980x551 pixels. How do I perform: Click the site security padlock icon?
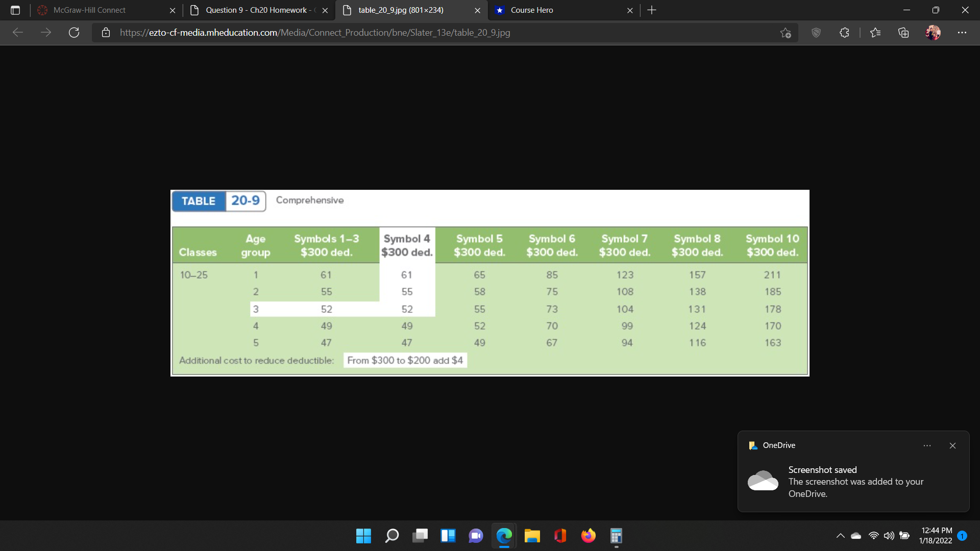click(x=106, y=33)
